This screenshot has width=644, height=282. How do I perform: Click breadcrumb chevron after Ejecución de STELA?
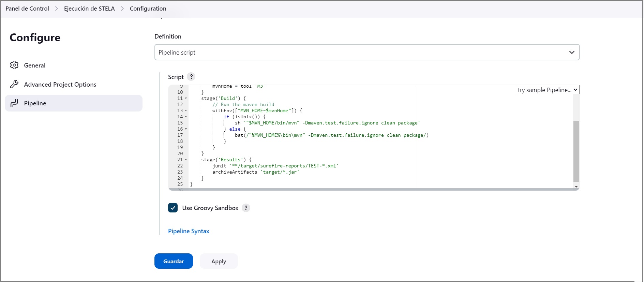[122, 9]
